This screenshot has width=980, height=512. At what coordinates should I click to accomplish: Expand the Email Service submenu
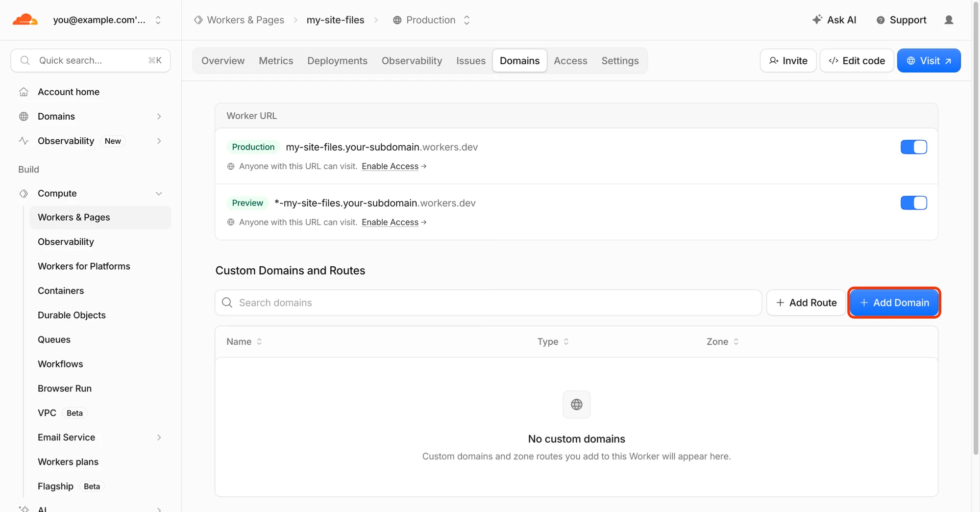(x=159, y=437)
